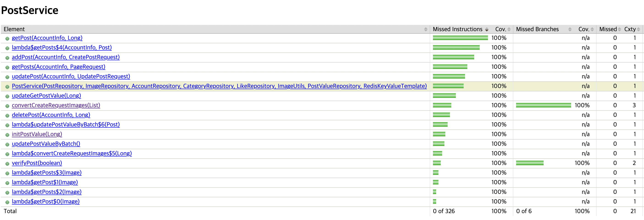Screen dimensions: 644x220
Task: Click green method icon beside lambda$getPost$0(Image)
Action: [x=7, y=202]
